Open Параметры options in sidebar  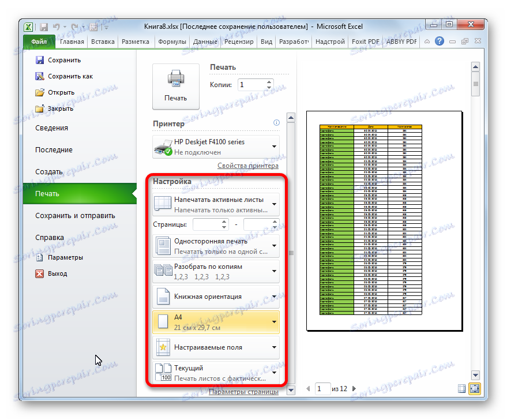tap(59, 257)
